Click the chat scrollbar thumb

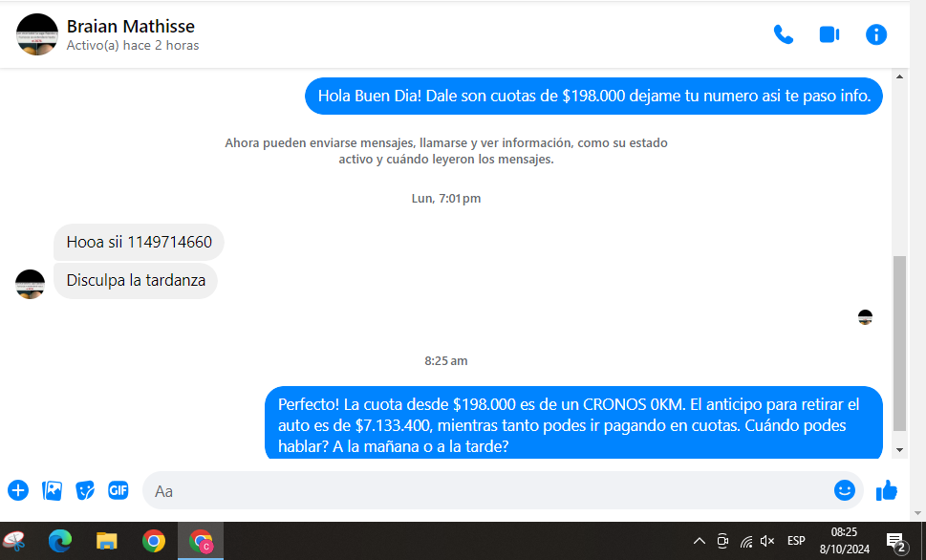(899, 343)
